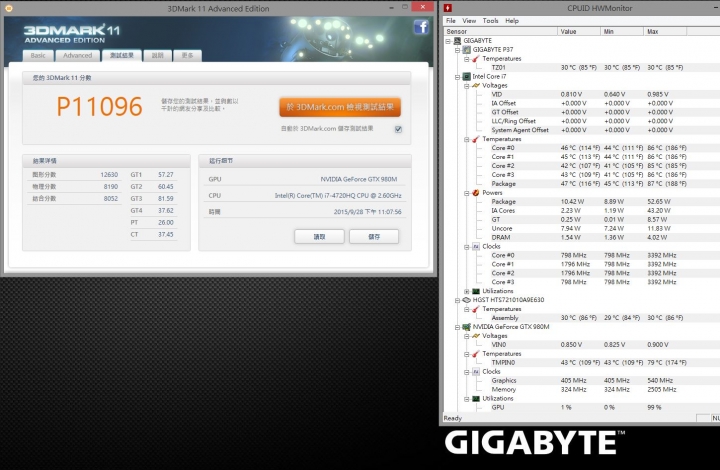Switch to the Advanced tab in 3DMark
The width and height of the screenshot is (720, 470).
tap(78, 56)
